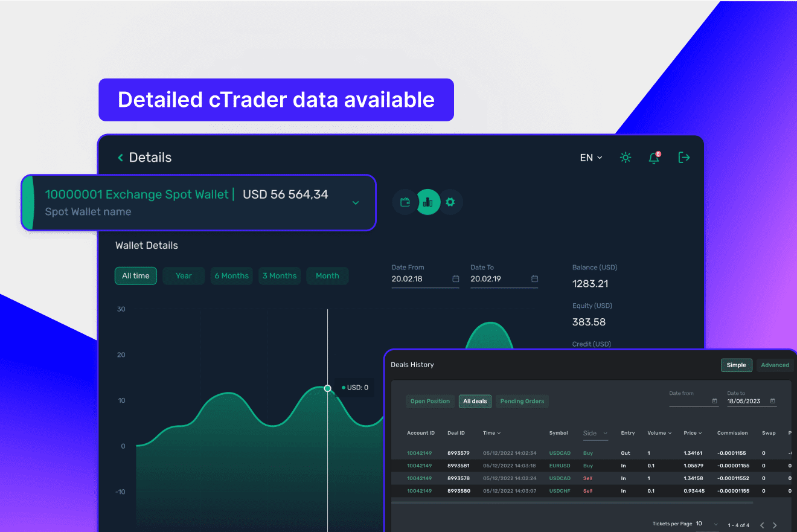The height and width of the screenshot is (532, 797).
Task: Go to next page of deals
Action: tap(775, 525)
